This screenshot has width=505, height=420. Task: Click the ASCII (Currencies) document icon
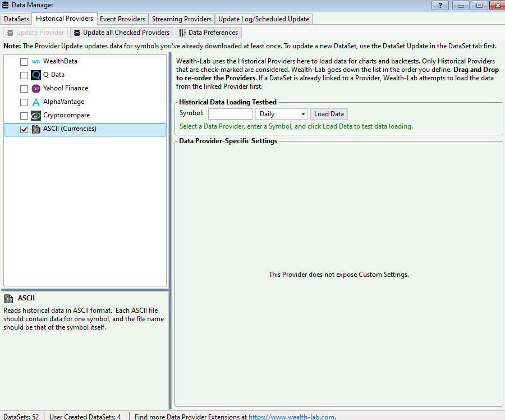[36, 129]
